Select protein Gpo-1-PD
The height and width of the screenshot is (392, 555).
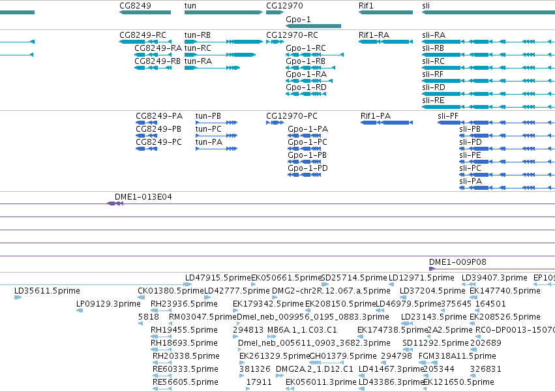click(305, 175)
